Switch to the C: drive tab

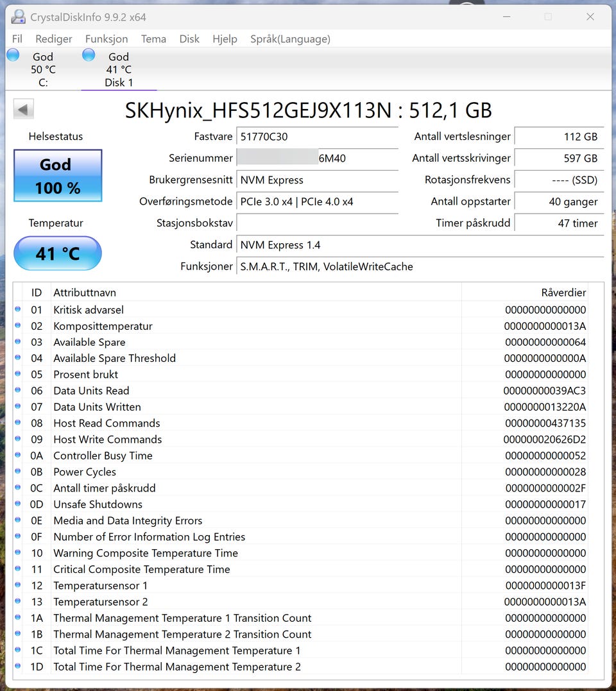(x=43, y=69)
